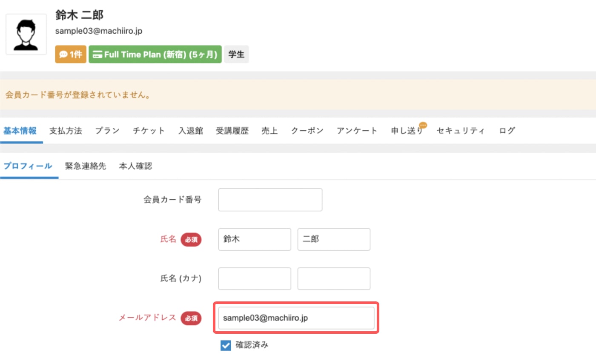Open the プラン tab

pyautogui.click(x=107, y=131)
